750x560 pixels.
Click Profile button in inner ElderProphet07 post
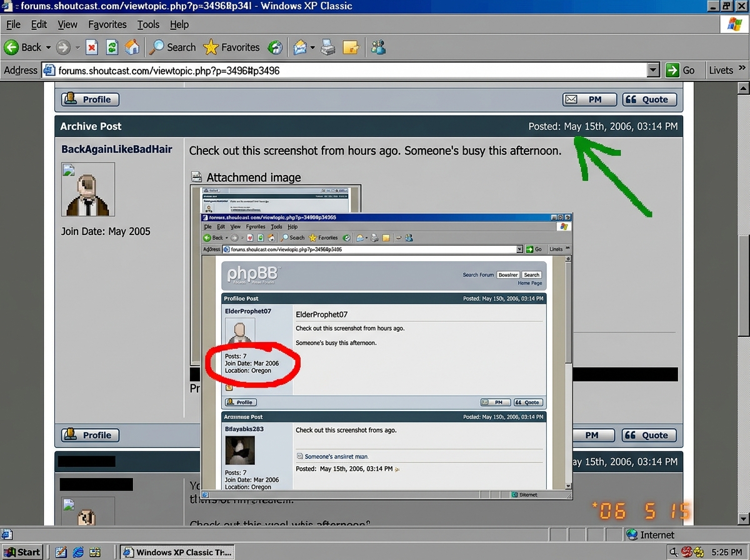coord(241,402)
